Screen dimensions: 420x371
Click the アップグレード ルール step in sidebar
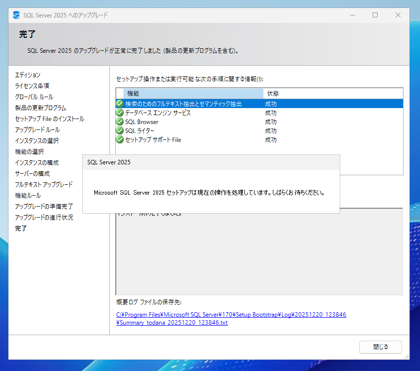click(x=37, y=130)
